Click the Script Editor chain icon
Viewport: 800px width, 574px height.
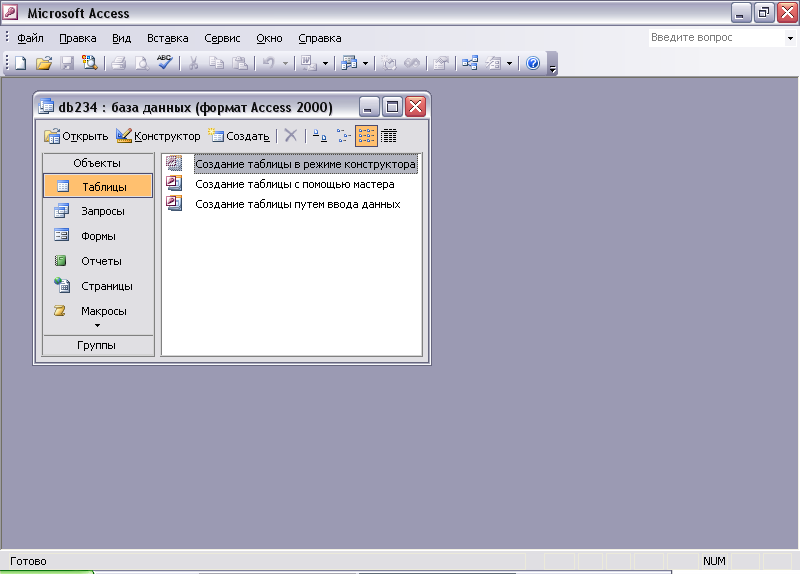412,63
